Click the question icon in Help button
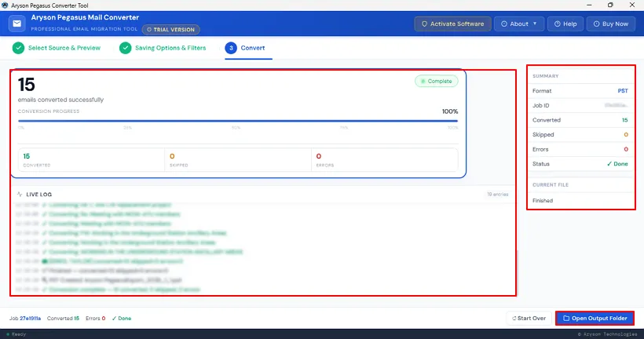Viewport: 644px width, 339px height. (558, 24)
